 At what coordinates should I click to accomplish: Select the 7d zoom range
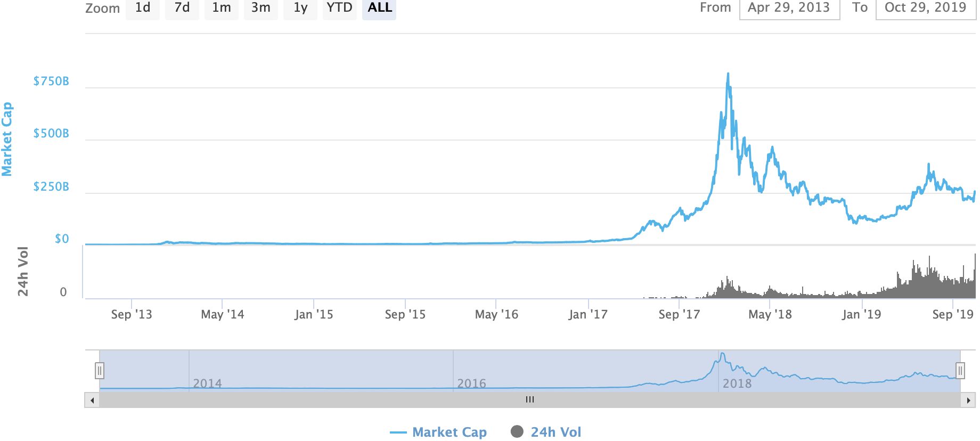pyautogui.click(x=182, y=8)
